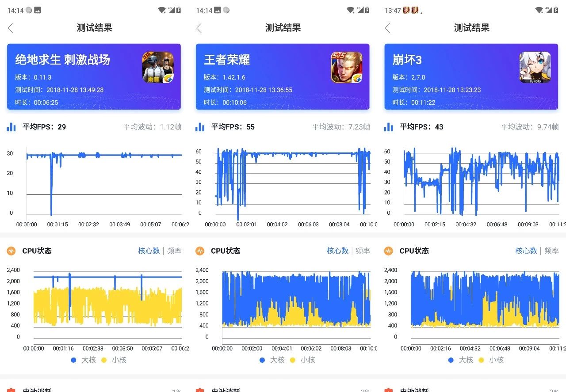The height and width of the screenshot is (392, 566).
Task: Open the 绝地求生 刺激战场 info card
Action: [x=94, y=76]
